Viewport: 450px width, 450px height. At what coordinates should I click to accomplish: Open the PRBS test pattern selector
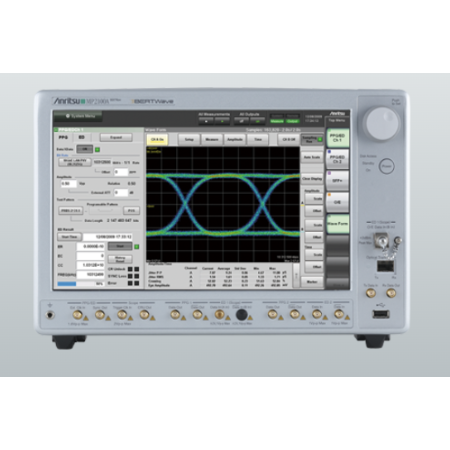pos(71,211)
